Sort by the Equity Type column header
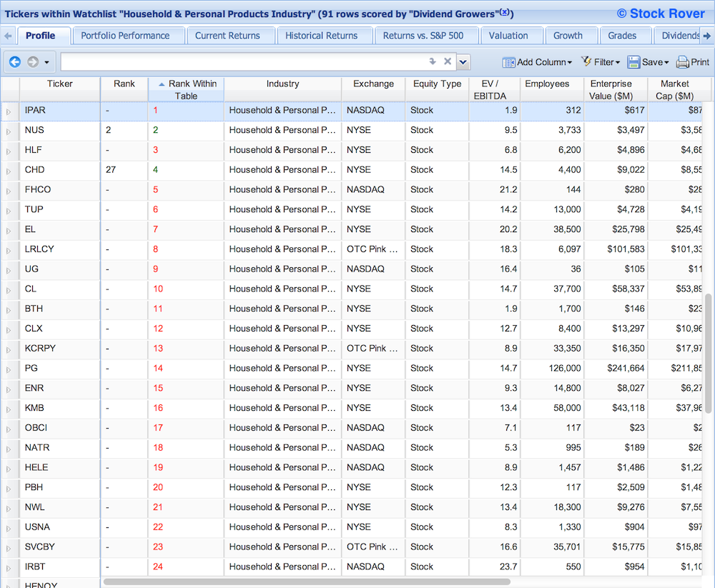Screen dimensions: 715x588 438,89
